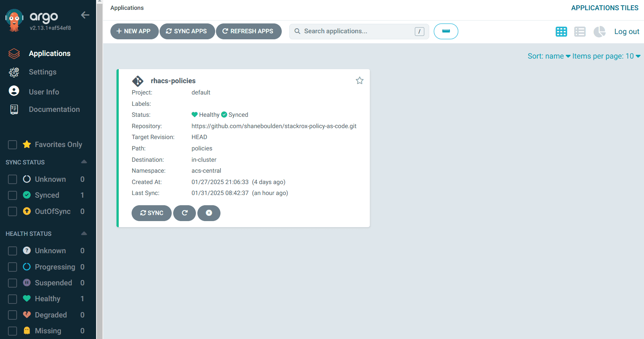
Task: Collapse the SYNC STATUS section
Action: 84,162
